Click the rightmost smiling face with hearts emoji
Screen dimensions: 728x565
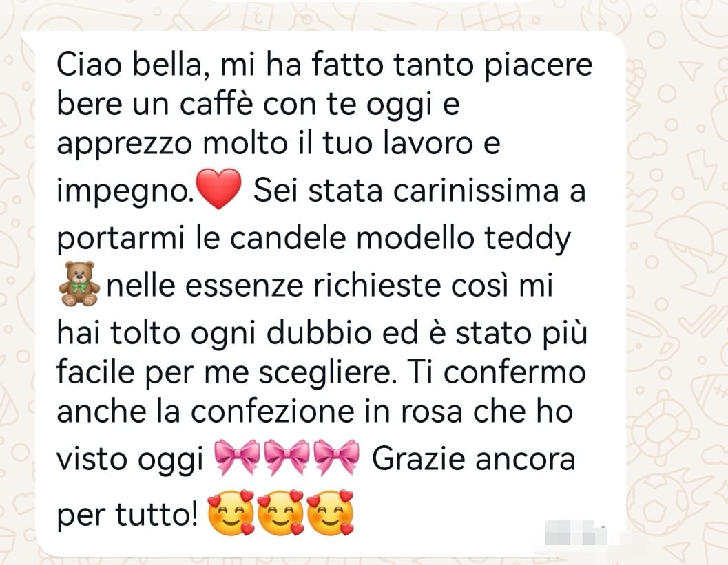(x=330, y=512)
